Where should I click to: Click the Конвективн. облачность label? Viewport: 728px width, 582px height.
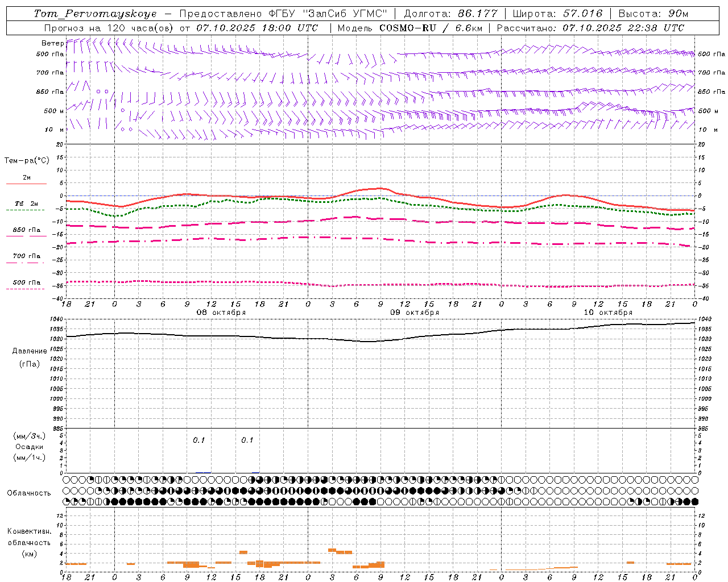pyautogui.click(x=29, y=537)
